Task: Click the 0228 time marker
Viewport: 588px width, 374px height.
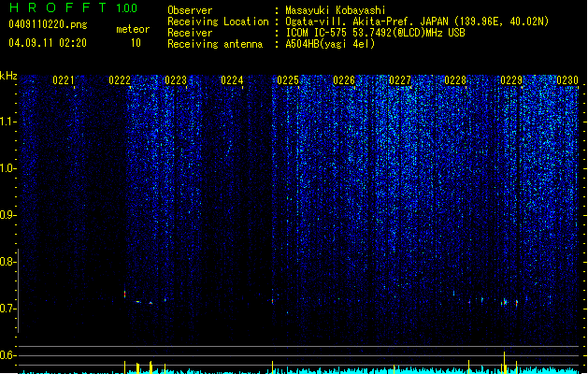Action: pyautogui.click(x=455, y=80)
